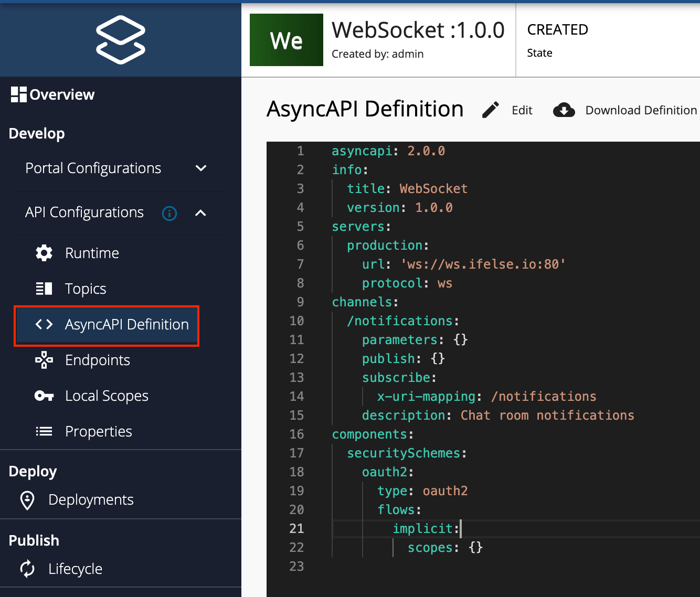Click the green We API thumbnail
This screenshot has height=597, width=700.
point(287,40)
